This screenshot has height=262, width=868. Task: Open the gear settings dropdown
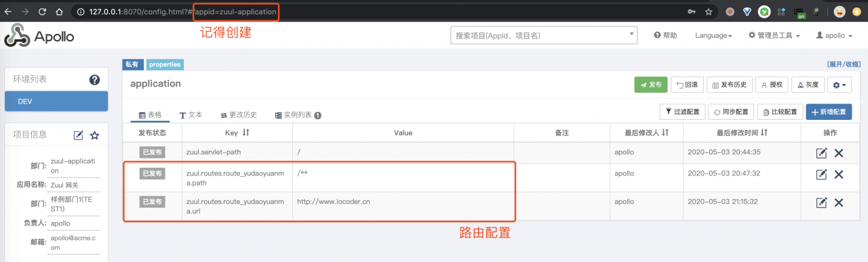click(x=840, y=85)
